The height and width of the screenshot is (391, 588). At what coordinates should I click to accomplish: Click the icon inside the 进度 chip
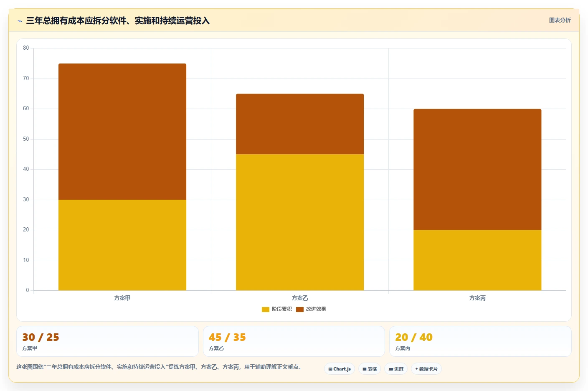391,369
